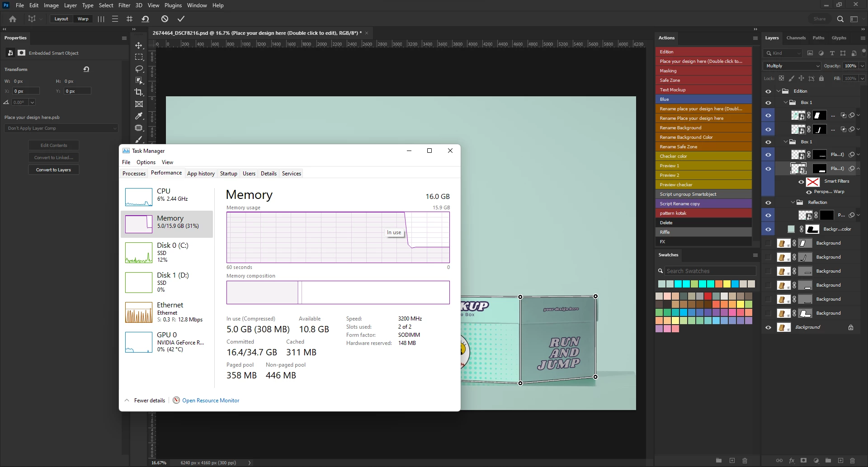Pick the yellow swatch in recent swatches row

[727, 284]
